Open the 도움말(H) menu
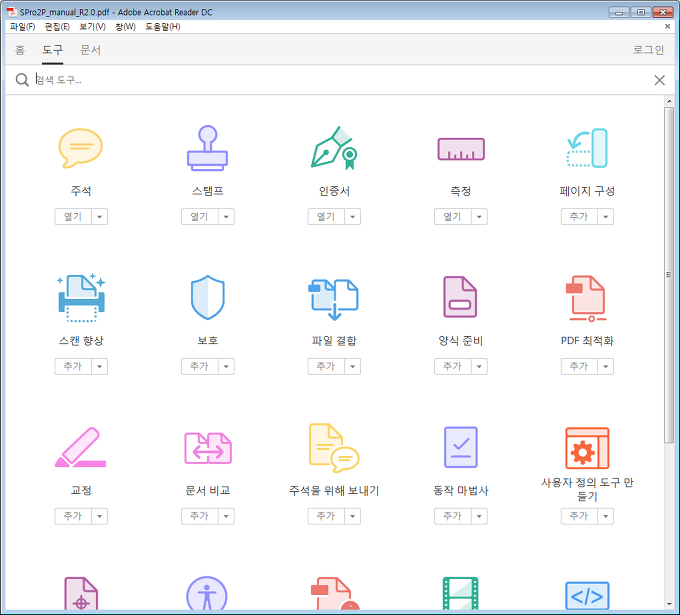 (163, 26)
